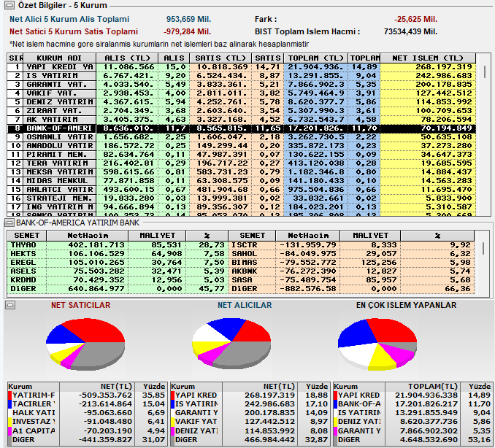Select the ANADOLU YATIR row

click(x=242, y=146)
